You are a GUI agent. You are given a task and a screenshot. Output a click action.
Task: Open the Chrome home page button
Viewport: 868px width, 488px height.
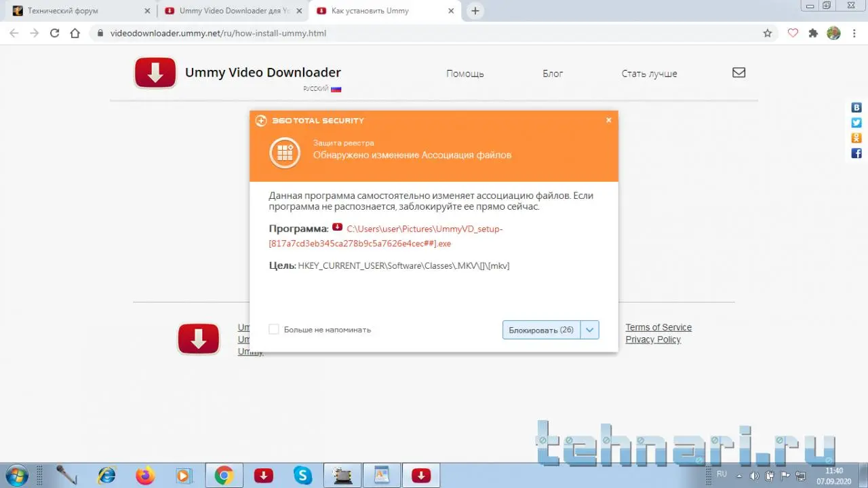[x=75, y=33]
